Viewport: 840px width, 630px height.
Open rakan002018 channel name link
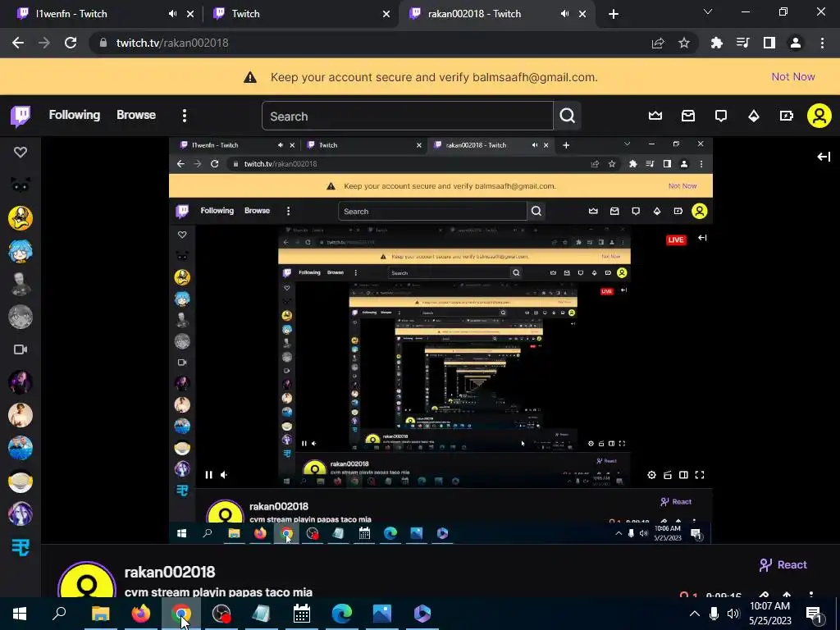click(x=170, y=572)
